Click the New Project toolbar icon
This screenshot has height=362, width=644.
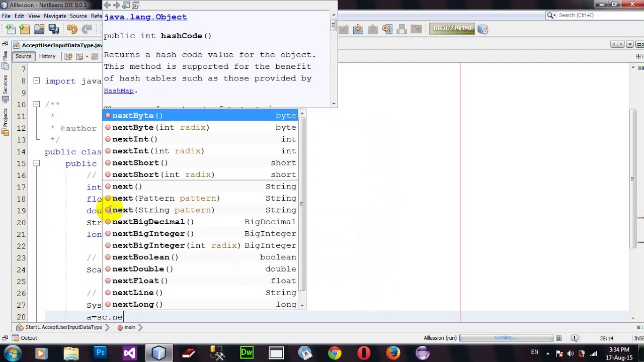[24, 29]
